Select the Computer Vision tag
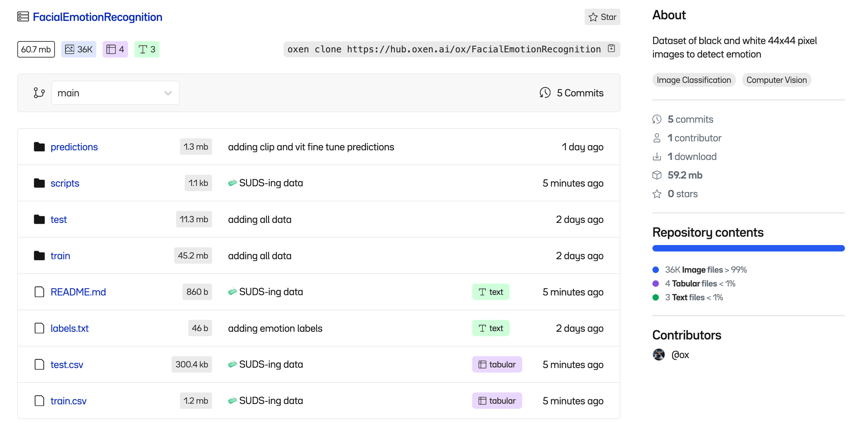The image size is (868, 431). (x=776, y=80)
